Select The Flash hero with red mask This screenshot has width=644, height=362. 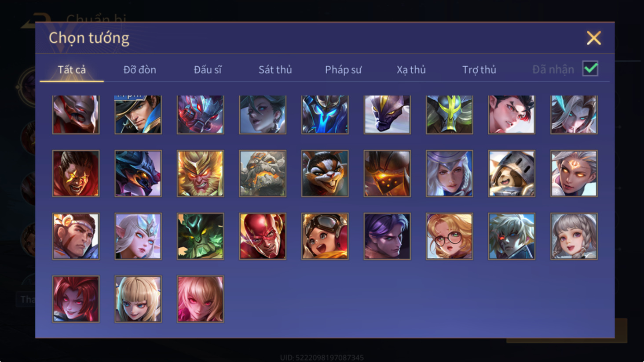coord(263,236)
